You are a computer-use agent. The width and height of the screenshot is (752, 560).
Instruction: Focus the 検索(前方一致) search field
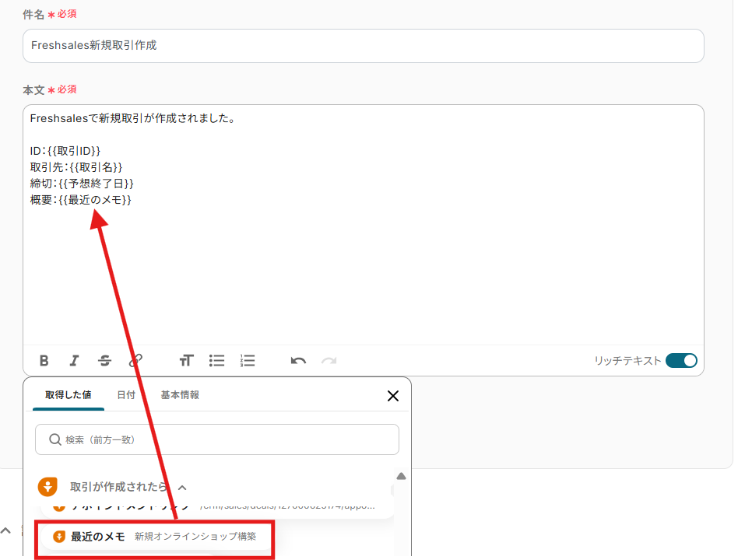pyautogui.click(x=216, y=439)
